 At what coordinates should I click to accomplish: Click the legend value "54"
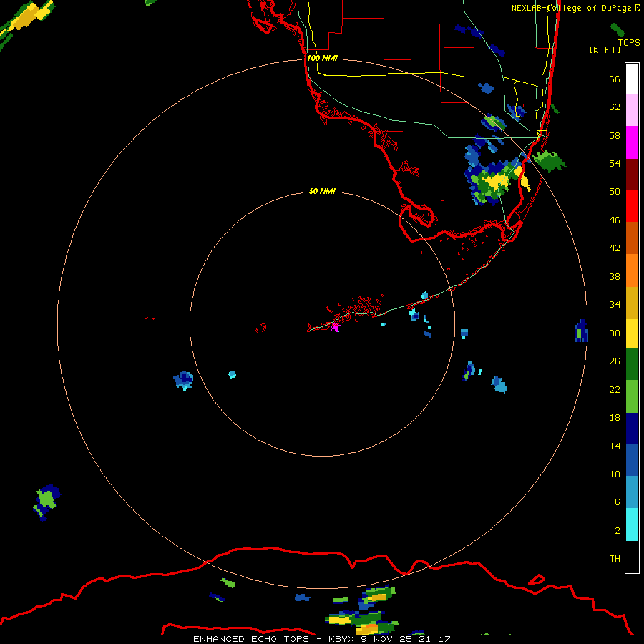coord(615,163)
